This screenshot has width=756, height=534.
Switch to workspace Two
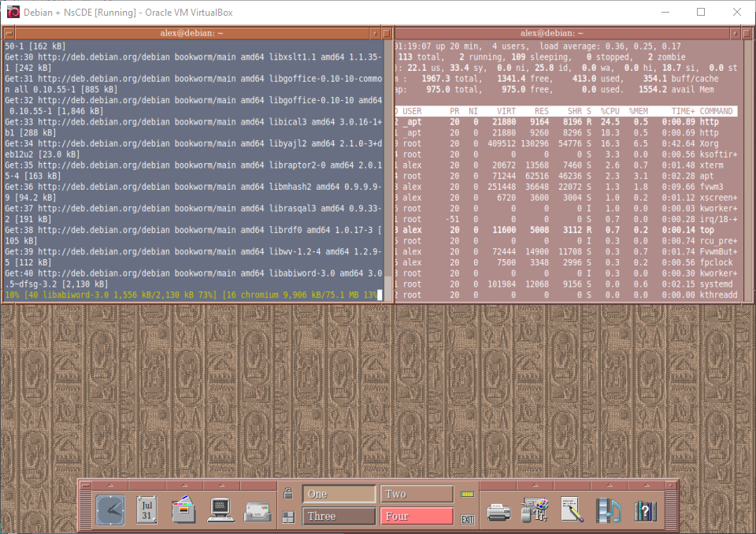[x=417, y=494]
